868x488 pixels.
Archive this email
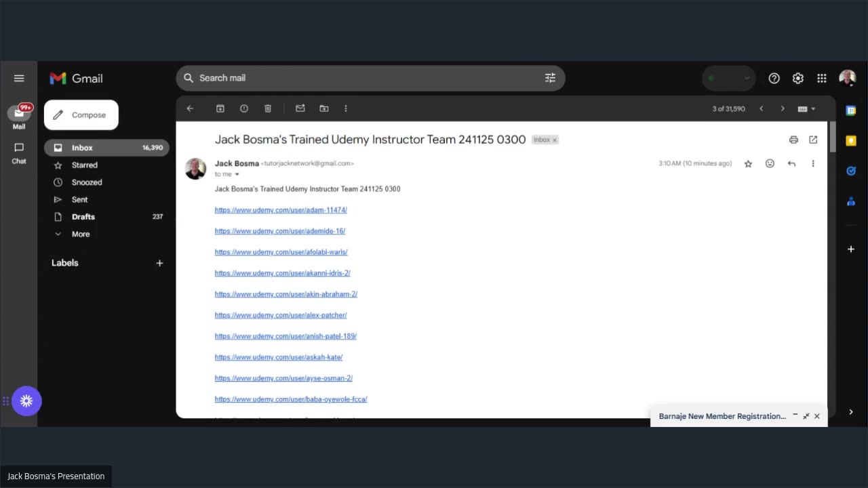tap(220, 108)
